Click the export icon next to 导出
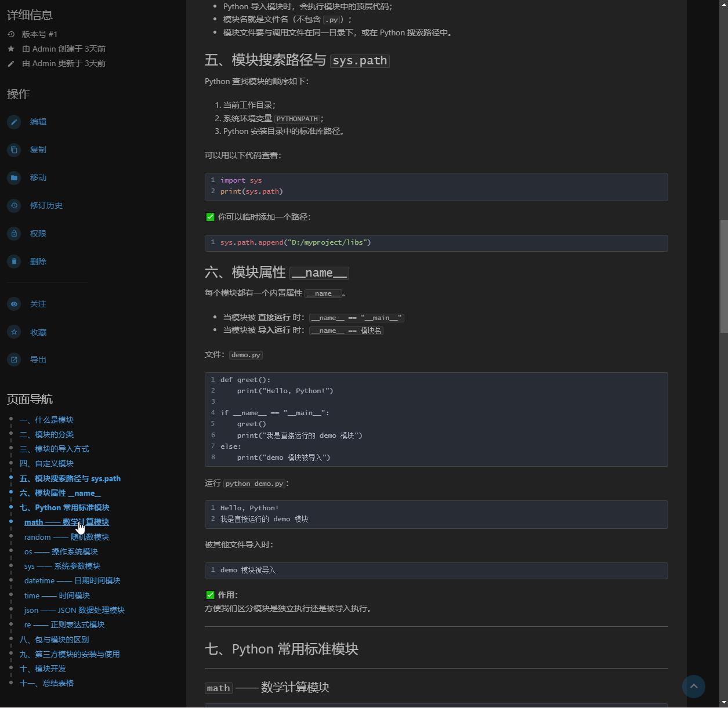The height and width of the screenshot is (708, 728). pos(14,360)
